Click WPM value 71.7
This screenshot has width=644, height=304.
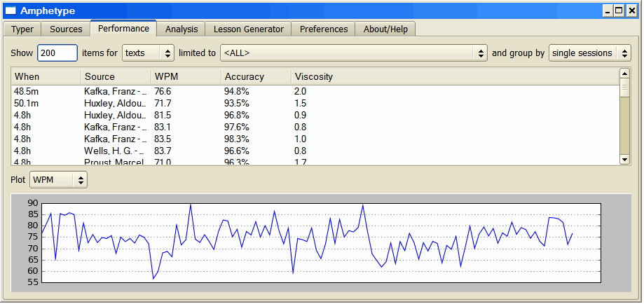(x=163, y=104)
